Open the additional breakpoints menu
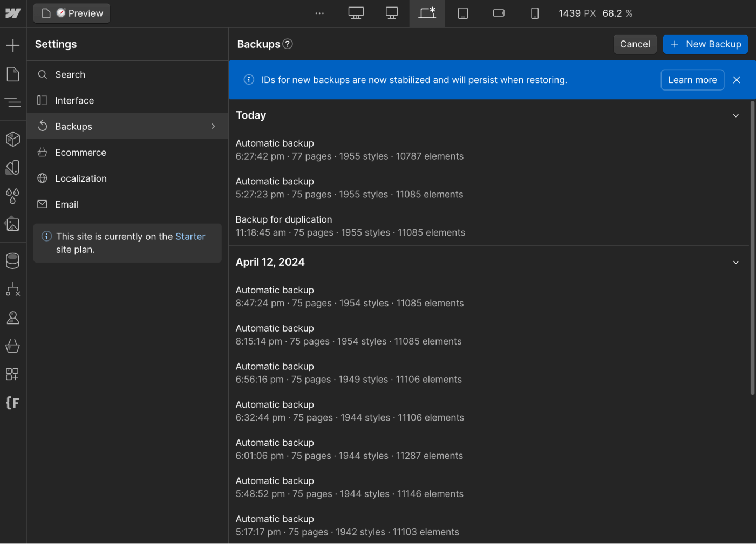This screenshot has width=756, height=544. coord(319,13)
